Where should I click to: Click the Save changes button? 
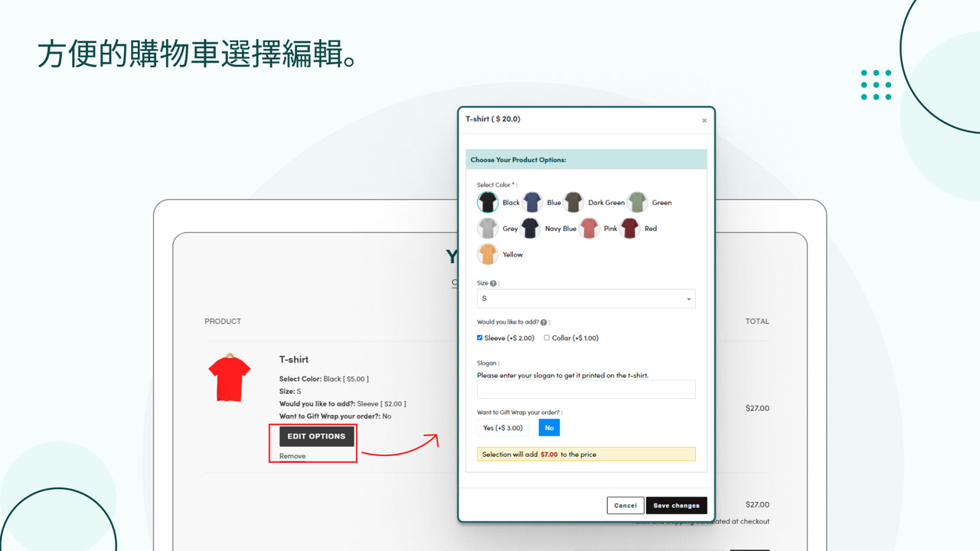[676, 505]
